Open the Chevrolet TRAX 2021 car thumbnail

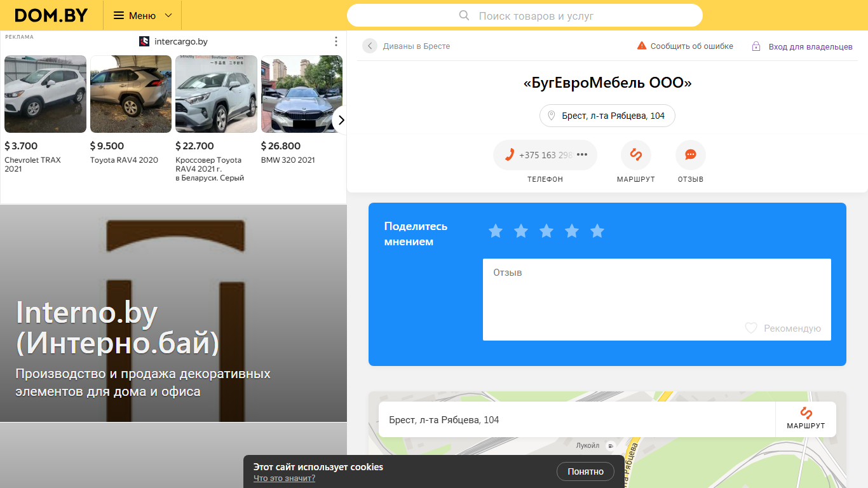(45, 94)
